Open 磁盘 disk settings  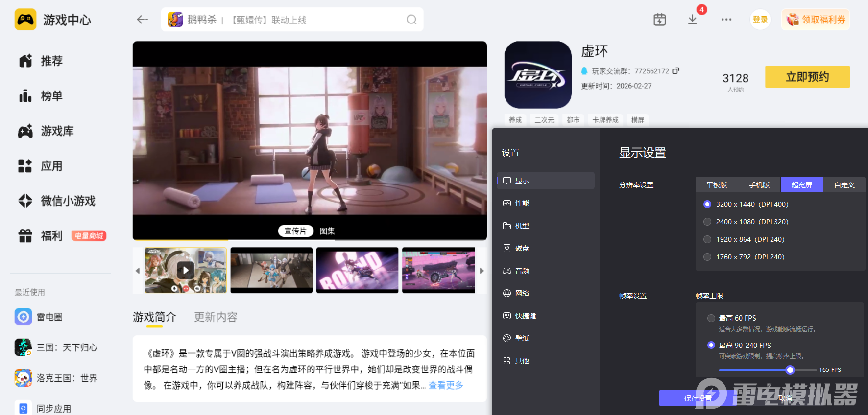click(x=546, y=248)
